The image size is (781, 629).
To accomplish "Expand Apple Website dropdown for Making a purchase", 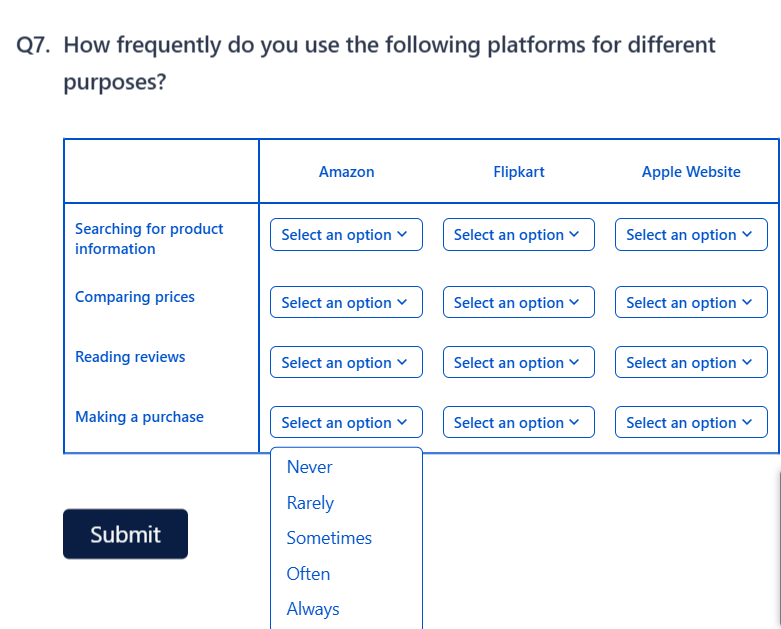I will (691, 423).
